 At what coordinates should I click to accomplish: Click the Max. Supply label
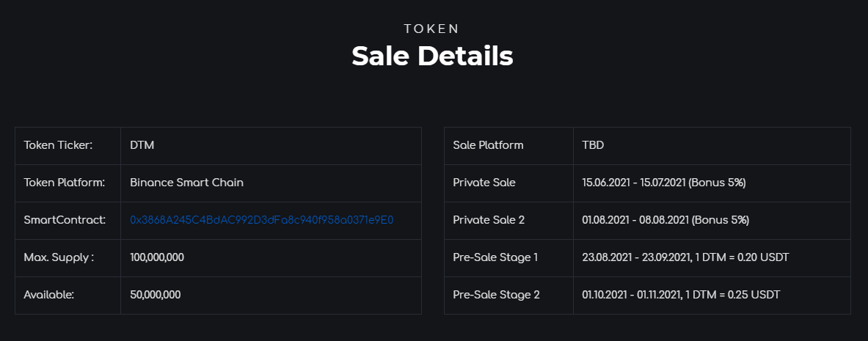click(x=59, y=257)
